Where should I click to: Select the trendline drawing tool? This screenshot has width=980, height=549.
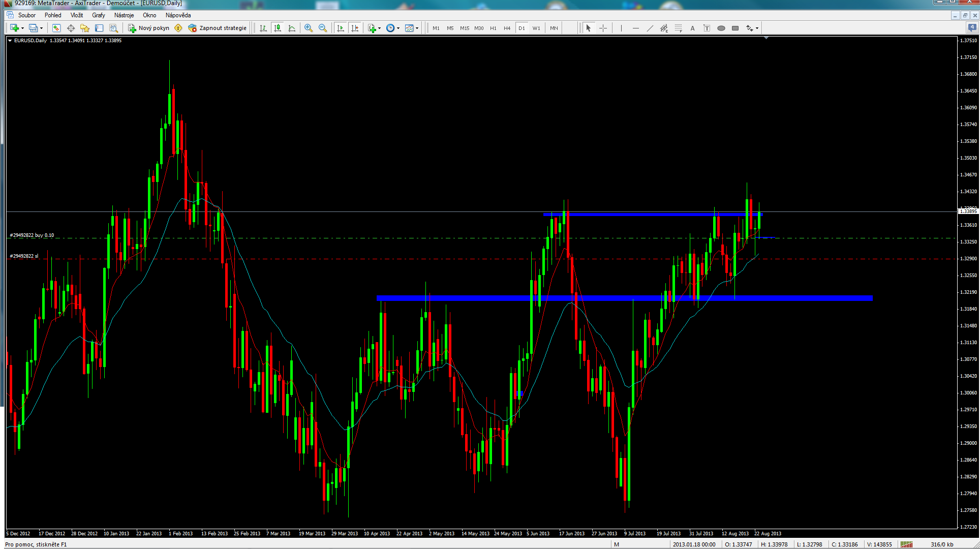coord(650,28)
